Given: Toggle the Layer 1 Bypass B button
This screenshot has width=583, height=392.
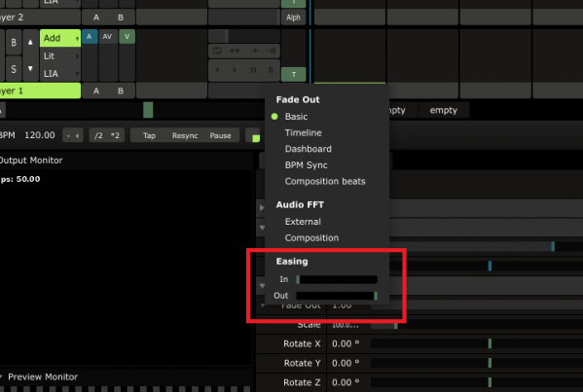Looking at the screenshot, I should (14, 43).
